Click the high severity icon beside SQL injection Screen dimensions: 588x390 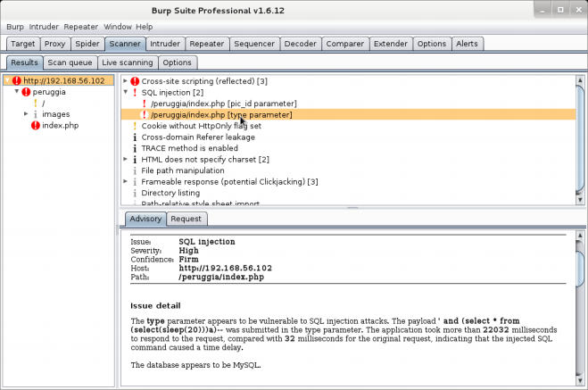[x=135, y=93]
